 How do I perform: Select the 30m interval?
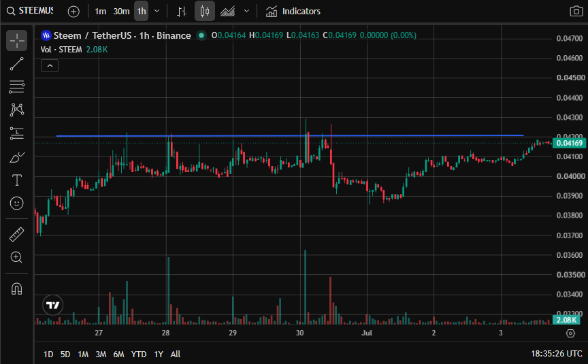coord(121,12)
